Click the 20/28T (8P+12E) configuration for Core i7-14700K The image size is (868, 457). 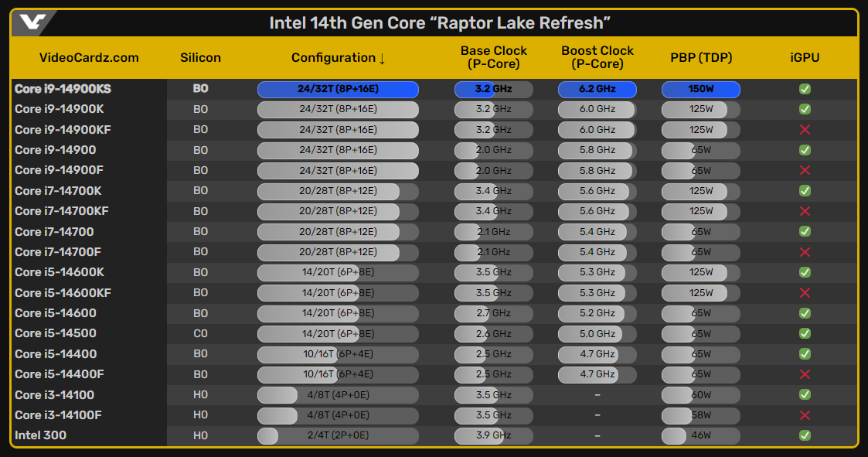point(338,191)
